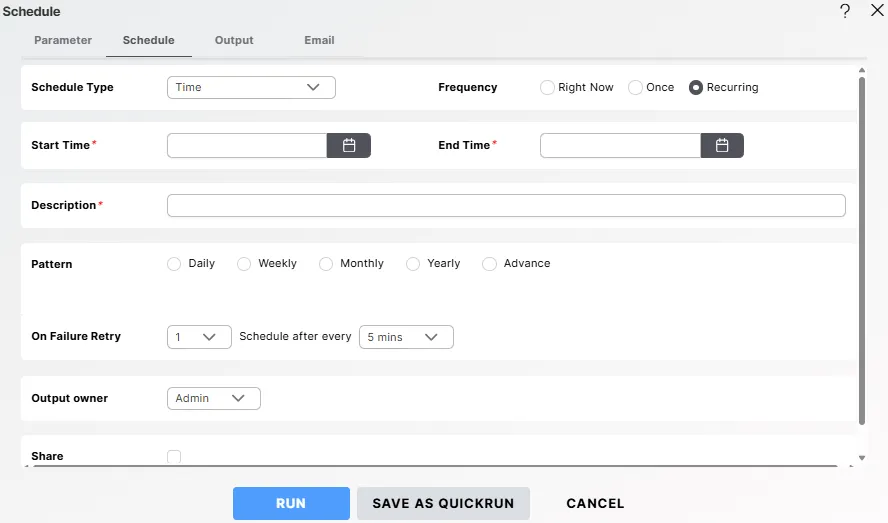Switch to the Parameter tab

(x=63, y=41)
